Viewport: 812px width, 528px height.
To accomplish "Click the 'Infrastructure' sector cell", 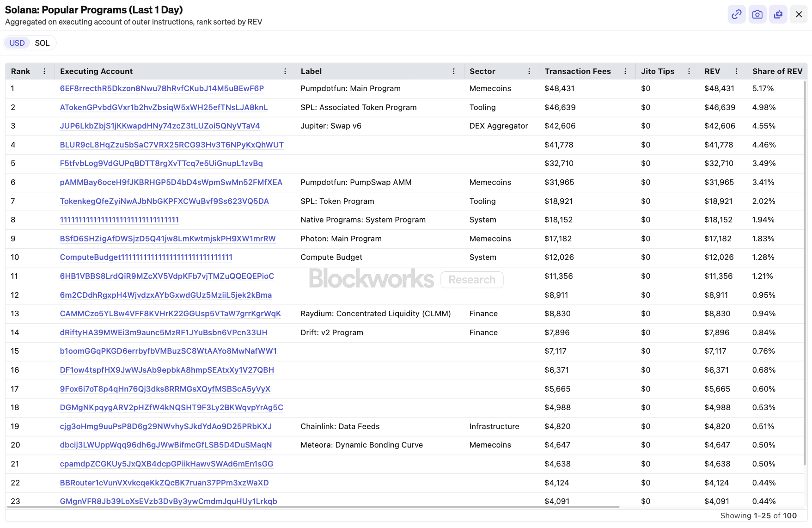I will tap(494, 426).
